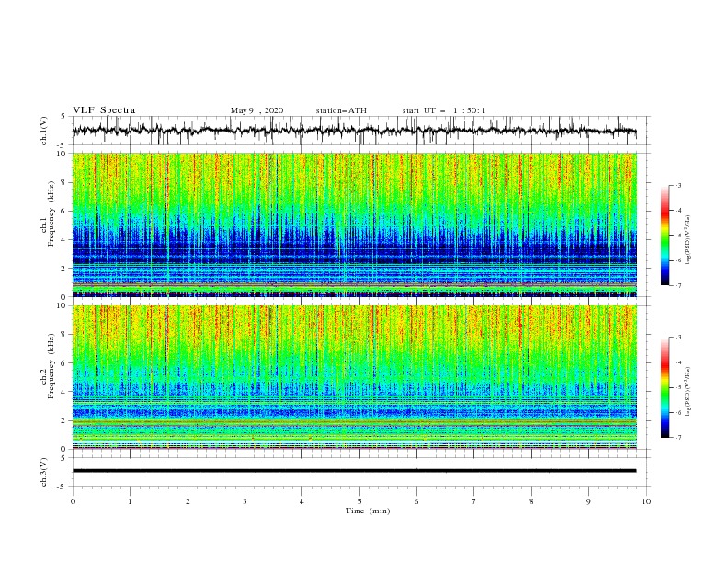Click the ch.1 spectrogram 4 kHz tick label
The image size is (728, 563).
click(63, 240)
